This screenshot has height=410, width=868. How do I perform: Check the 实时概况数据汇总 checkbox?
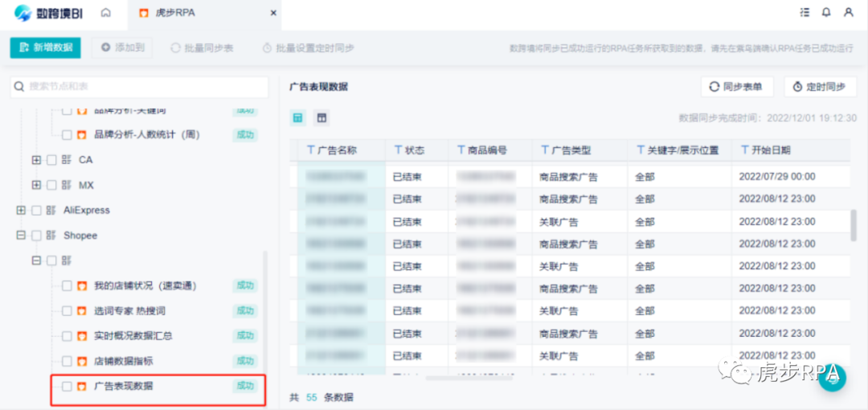pos(67,336)
